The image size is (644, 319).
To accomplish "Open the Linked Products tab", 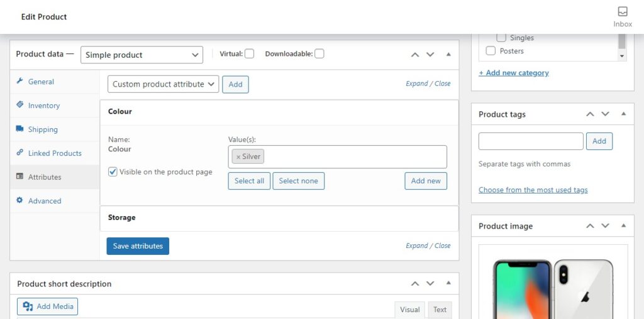I will tap(55, 153).
